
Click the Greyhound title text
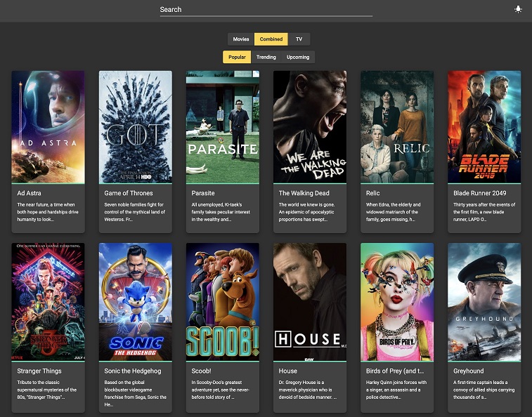tap(469, 371)
